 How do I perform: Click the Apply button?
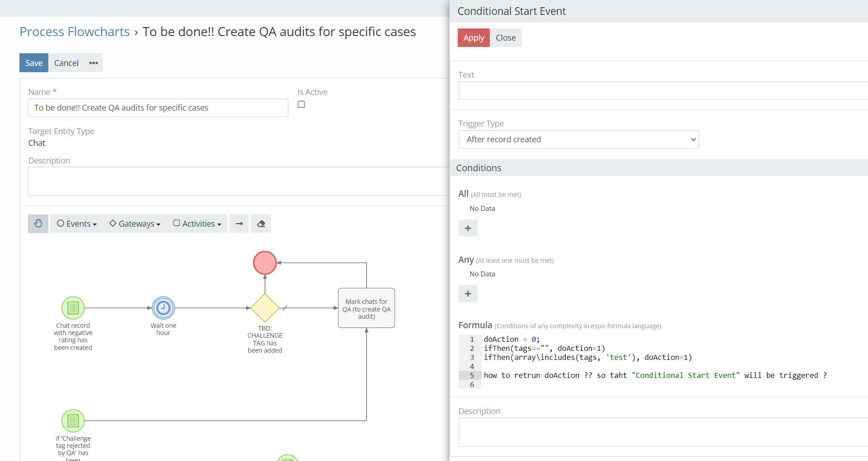click(473, 38)
